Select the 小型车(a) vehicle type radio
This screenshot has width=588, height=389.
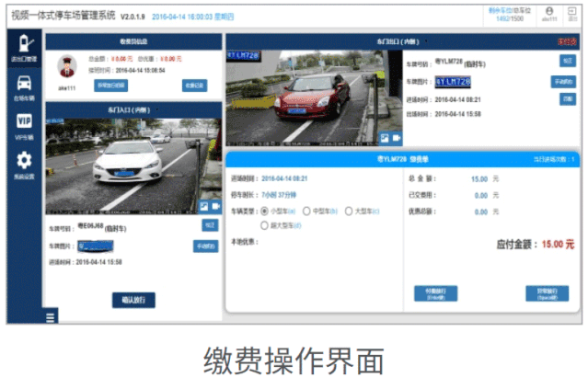pos(264,212)
